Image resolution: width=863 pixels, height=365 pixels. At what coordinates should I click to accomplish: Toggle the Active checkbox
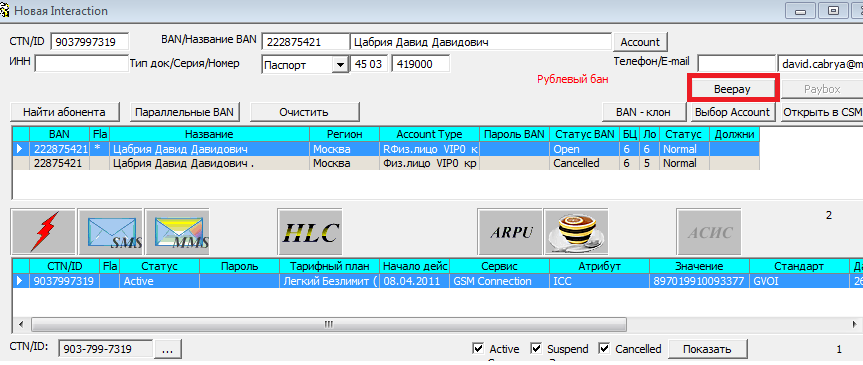[478, 348]
